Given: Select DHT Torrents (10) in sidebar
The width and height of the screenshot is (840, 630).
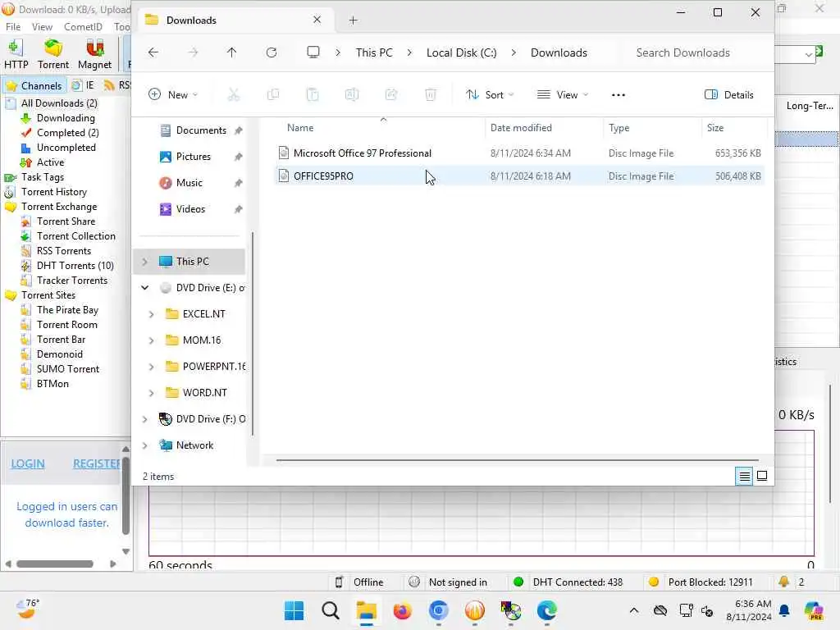Looking at the screenshot, I should pyautogui.click(x=75, y=265).
